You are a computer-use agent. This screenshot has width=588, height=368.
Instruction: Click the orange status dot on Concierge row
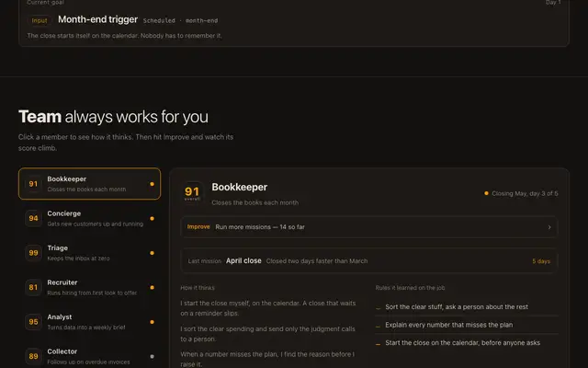[x=152, y=219]
